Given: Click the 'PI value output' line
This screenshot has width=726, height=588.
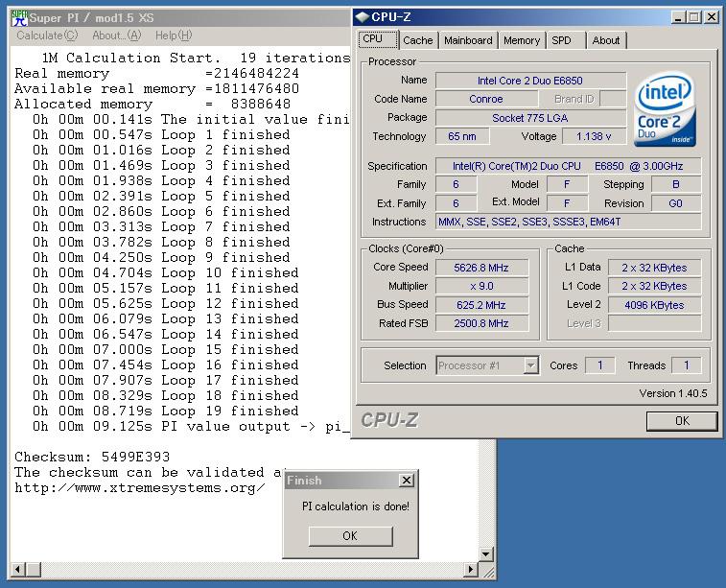Looking at the screenshot, I should coord(191,427).
